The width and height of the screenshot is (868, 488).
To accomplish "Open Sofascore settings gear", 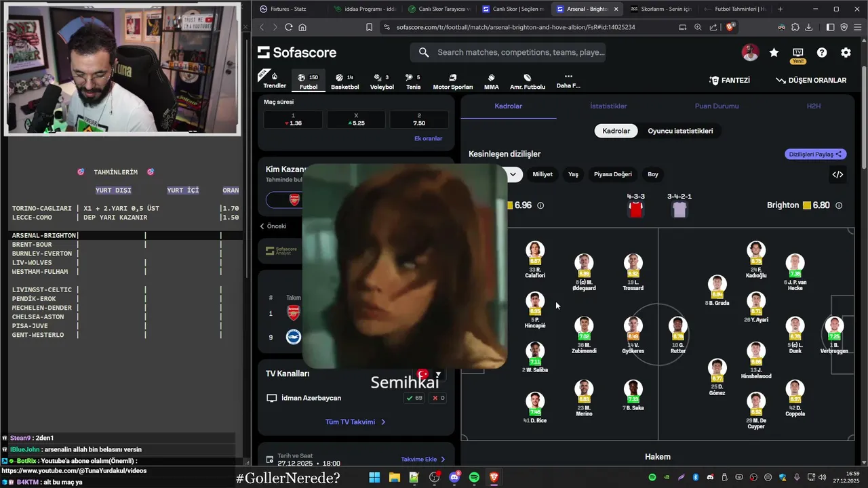I will (x=846, y=52).
